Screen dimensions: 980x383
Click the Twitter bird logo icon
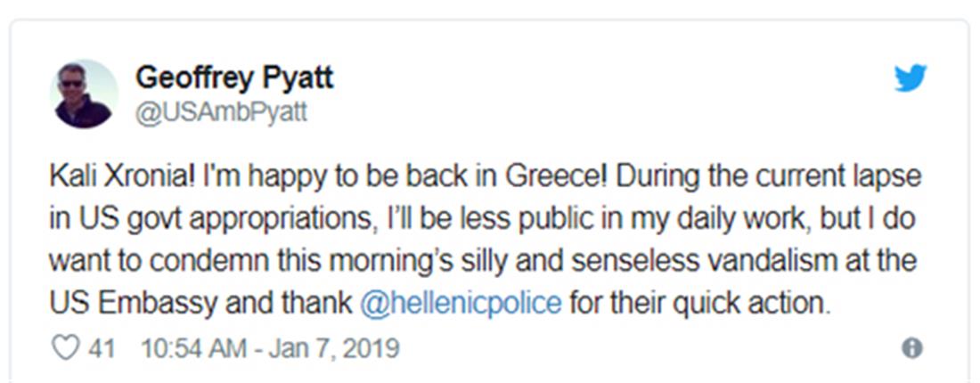[911, 79]
